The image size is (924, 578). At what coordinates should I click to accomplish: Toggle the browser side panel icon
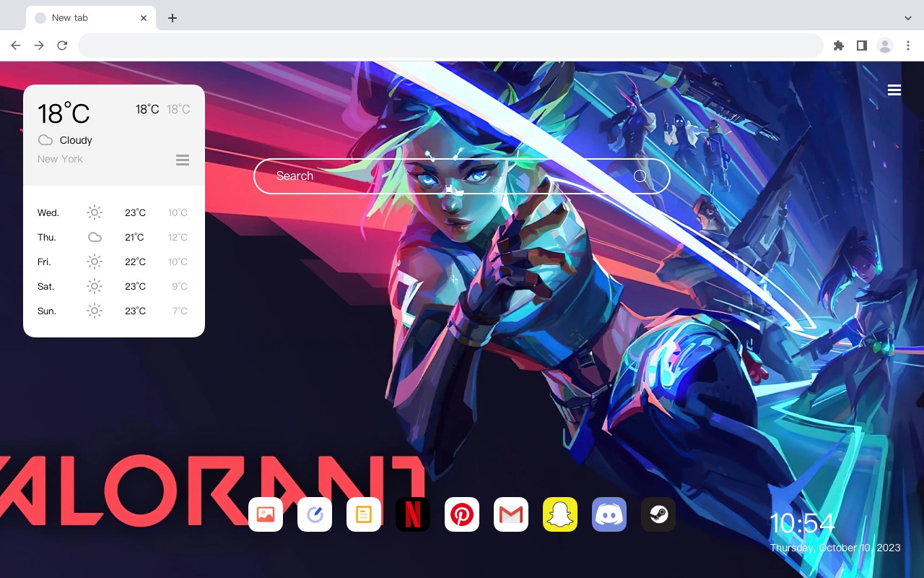tap(861, 46)
